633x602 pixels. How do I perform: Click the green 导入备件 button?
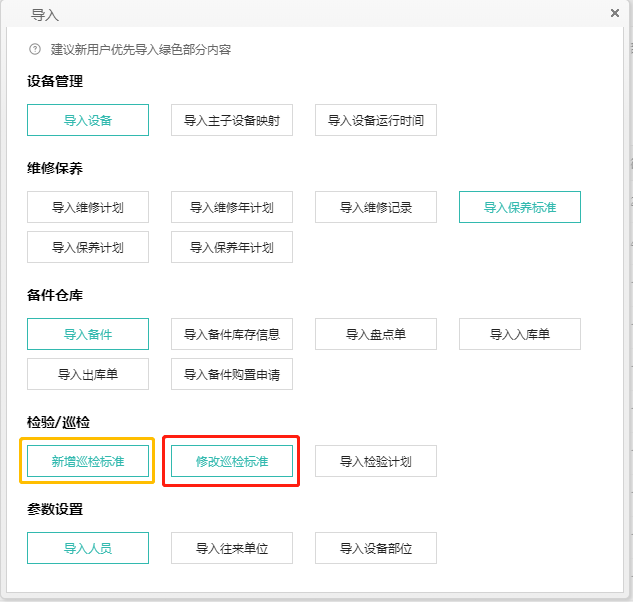tap(88, 334)
